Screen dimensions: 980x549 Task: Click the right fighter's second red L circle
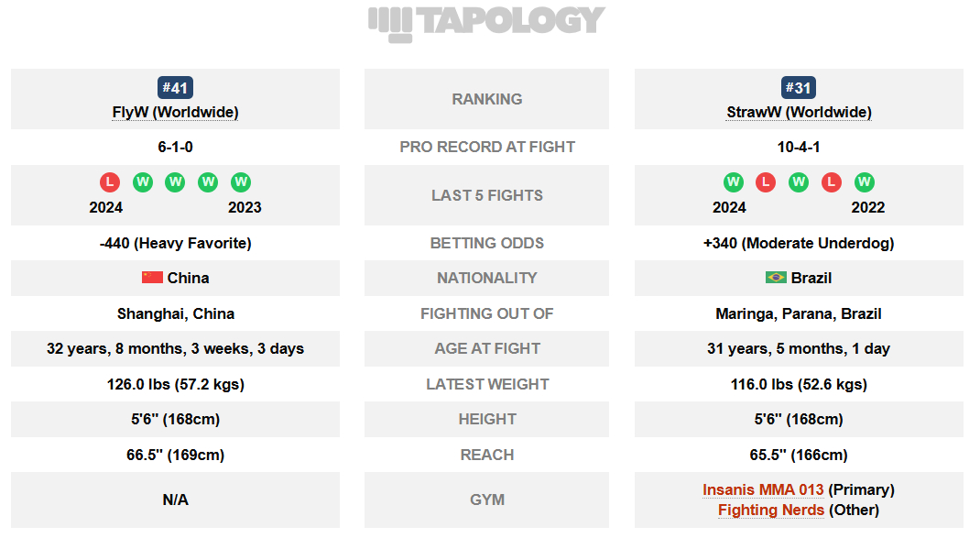832,182
